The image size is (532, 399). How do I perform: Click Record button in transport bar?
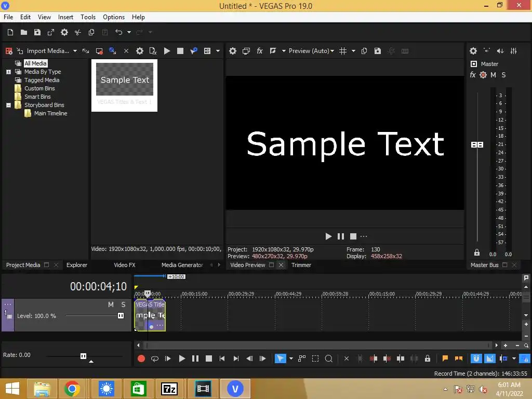tap(141, 358)
